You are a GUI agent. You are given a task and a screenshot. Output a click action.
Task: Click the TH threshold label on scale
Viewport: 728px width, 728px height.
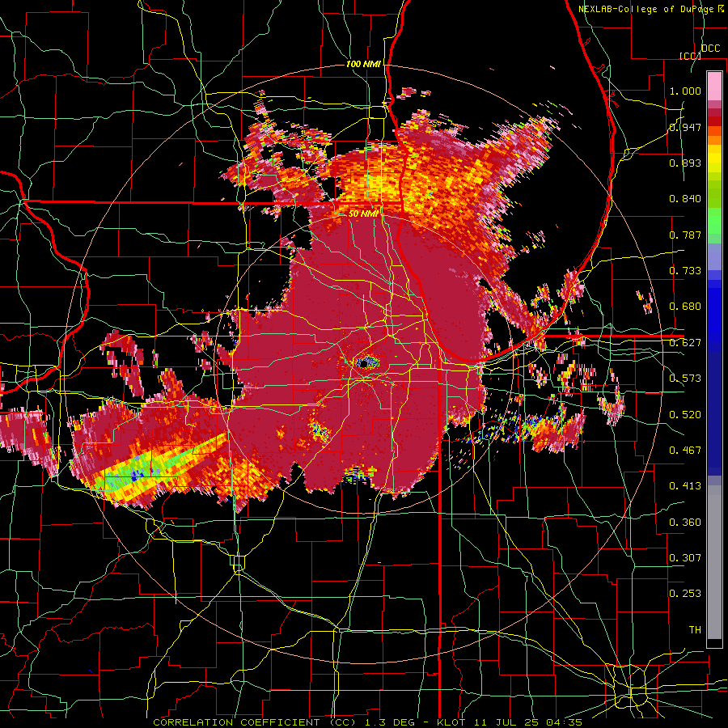pos(695,630)
